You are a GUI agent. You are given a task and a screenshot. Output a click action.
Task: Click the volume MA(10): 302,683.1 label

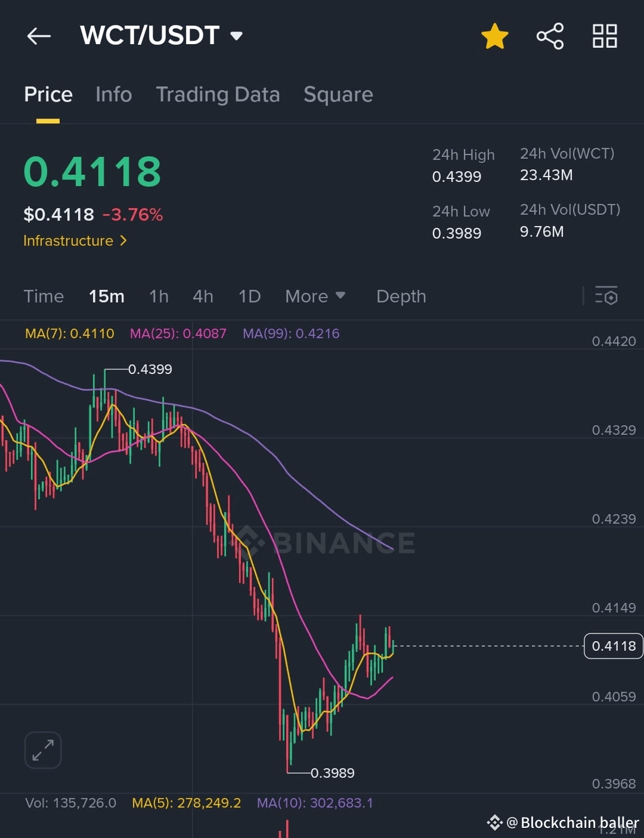tap(315, 803)
